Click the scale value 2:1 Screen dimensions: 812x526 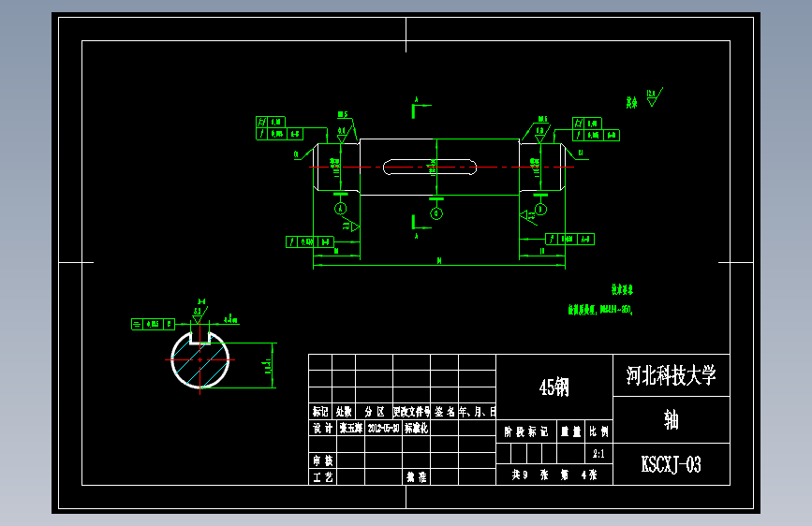tap(598, 454)
